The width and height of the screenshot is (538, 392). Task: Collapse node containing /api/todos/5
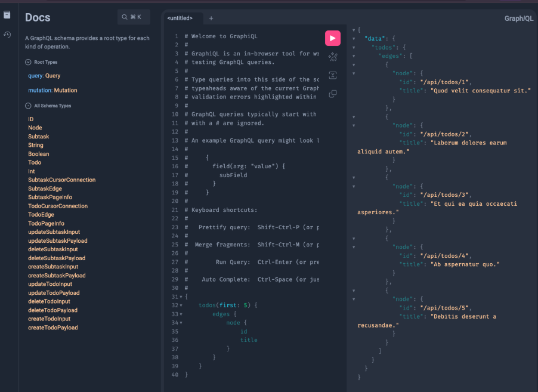click(x=354, y=300)
